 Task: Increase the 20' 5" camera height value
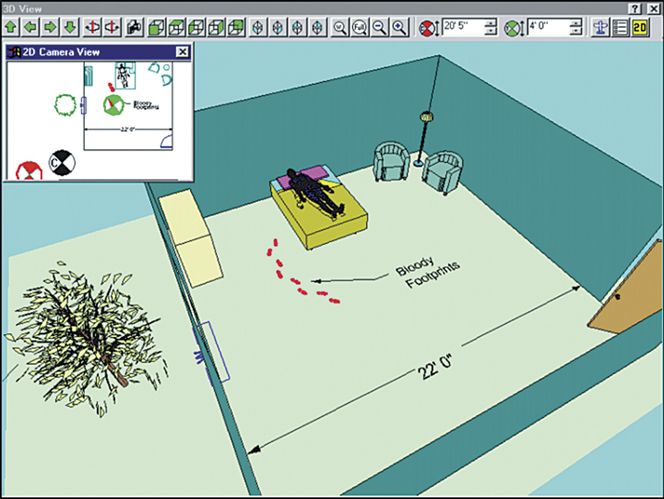tap(490, 23)
